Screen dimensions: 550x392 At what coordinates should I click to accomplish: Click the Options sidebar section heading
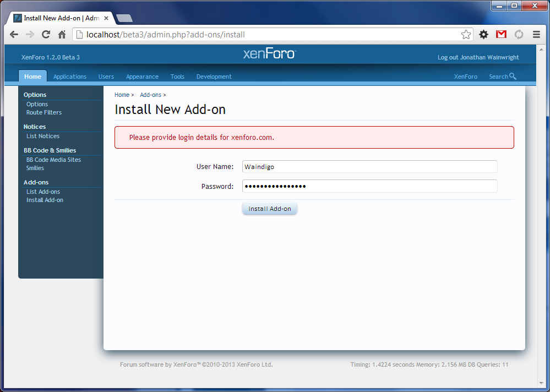[x=35, y=95]
